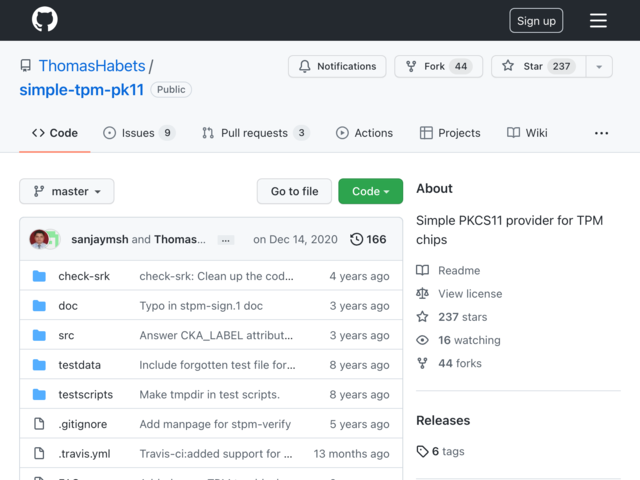Open commit 'Travis-ci:added support for ...'

[216, 454]
